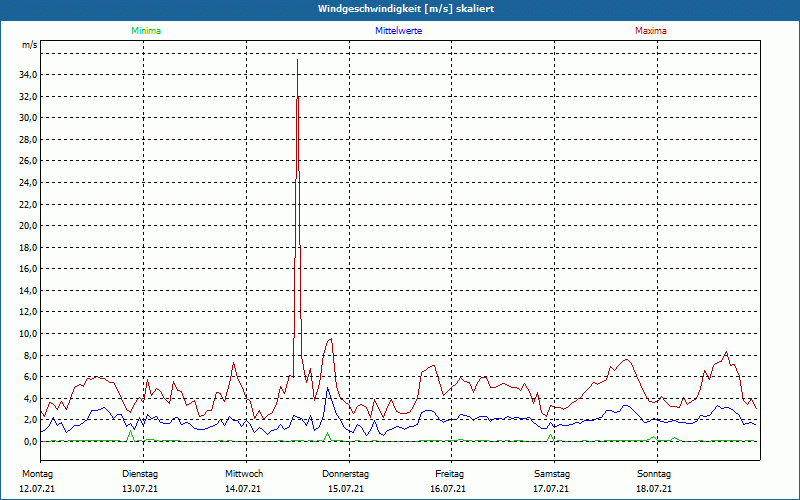Select the 34,0 y-axis value label
Image resolution: width=800 pixels, height=500 pixels.
click(28, 75)
